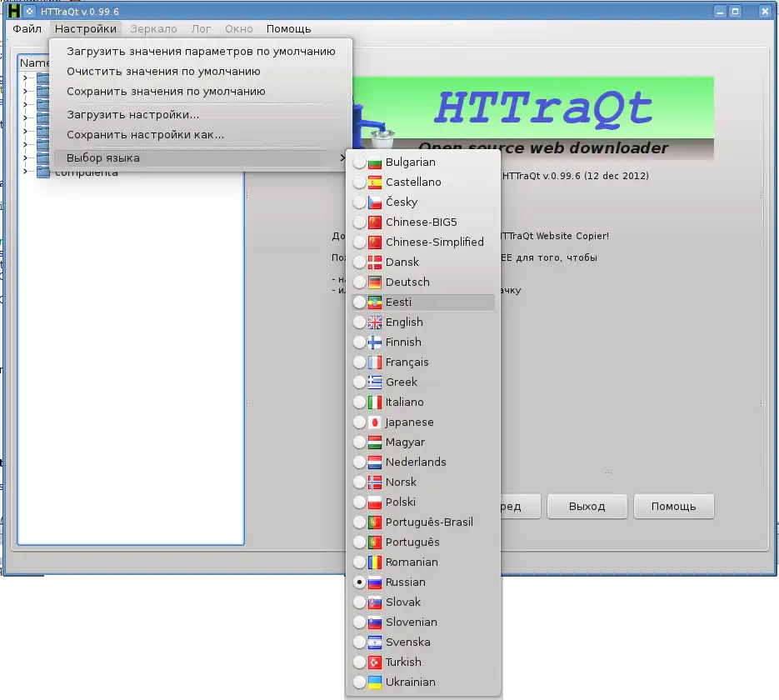Choose Сохранить настройки как...
Screen dimensions: 779x700
(x=201, y=135)
